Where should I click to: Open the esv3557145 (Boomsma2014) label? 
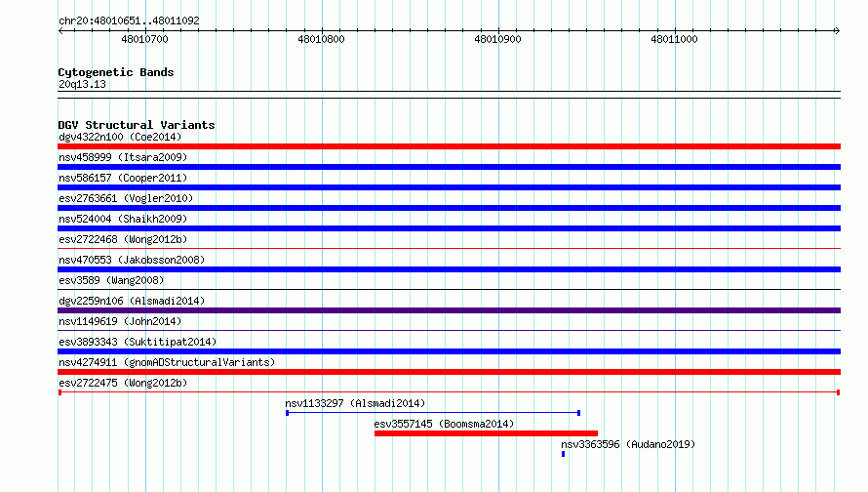[x=444, y=424]
